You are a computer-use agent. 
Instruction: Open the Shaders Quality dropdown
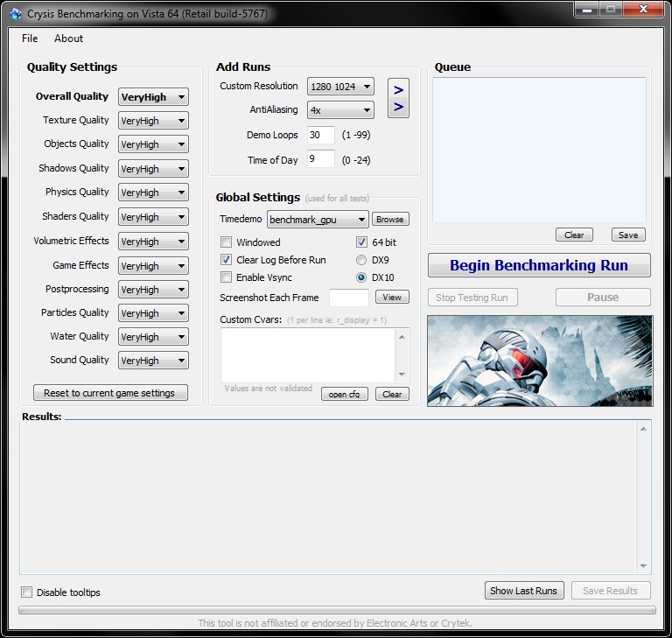click(x=153, y=217)
